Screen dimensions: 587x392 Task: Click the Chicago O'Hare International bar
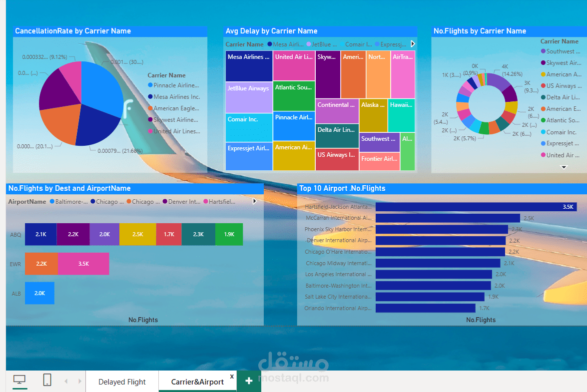point(440,252)
